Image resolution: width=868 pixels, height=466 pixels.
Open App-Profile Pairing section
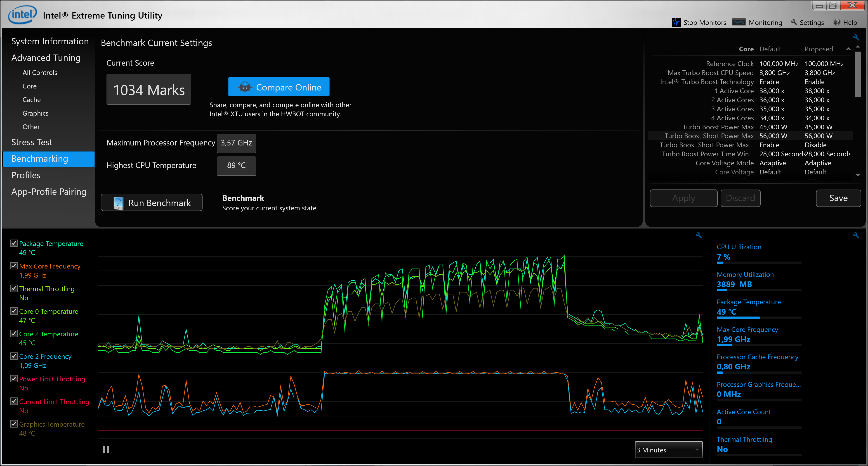click(49, 192)
